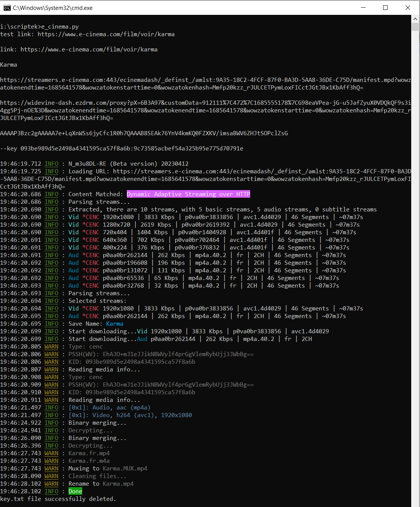Click the green highlighted Done text
The height and width of the screenshot is (507, 420).
75,491
